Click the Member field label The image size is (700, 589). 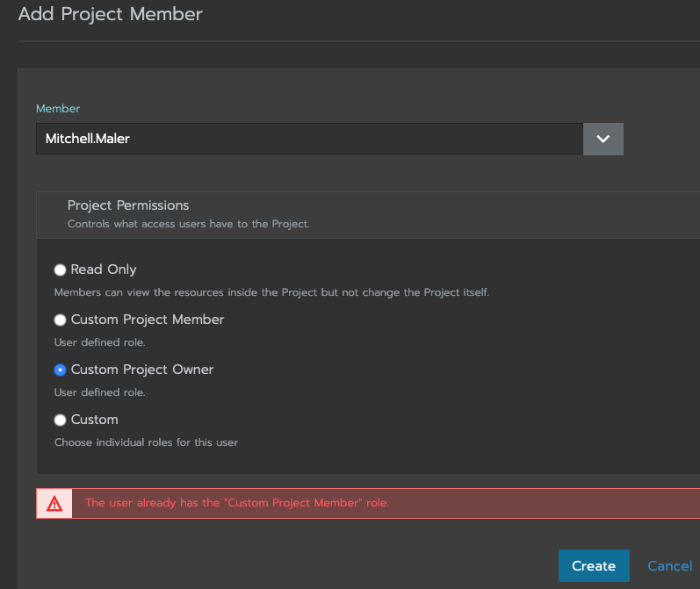58,109
